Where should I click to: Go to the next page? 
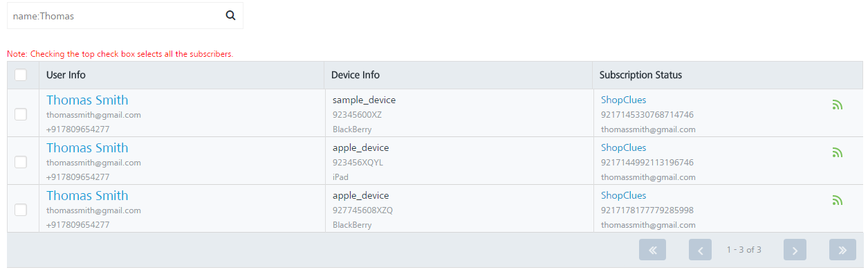point(795,249)
